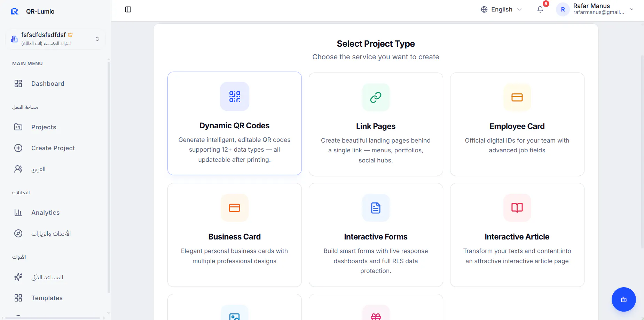Click the Business Card icon

(235, 208)
